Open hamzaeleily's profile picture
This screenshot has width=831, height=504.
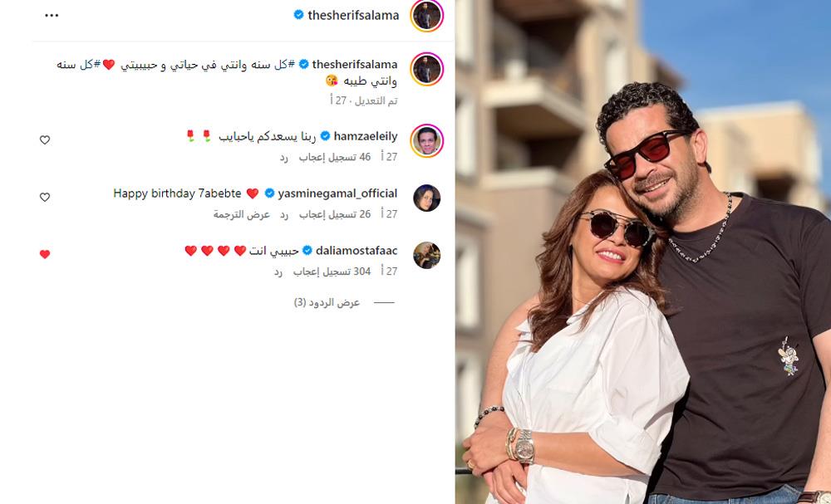(426, 141)
